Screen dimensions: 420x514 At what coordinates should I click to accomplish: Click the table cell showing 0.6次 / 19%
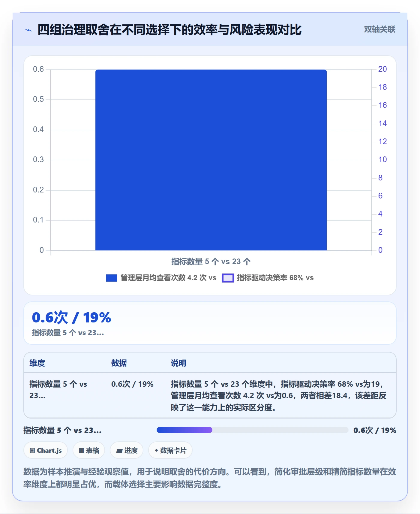(132, 384)
